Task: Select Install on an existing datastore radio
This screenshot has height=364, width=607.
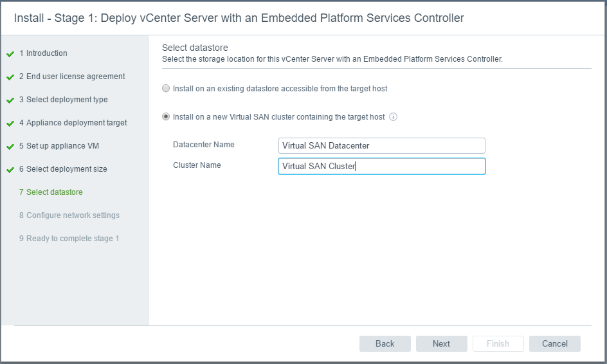Action: 166,88
